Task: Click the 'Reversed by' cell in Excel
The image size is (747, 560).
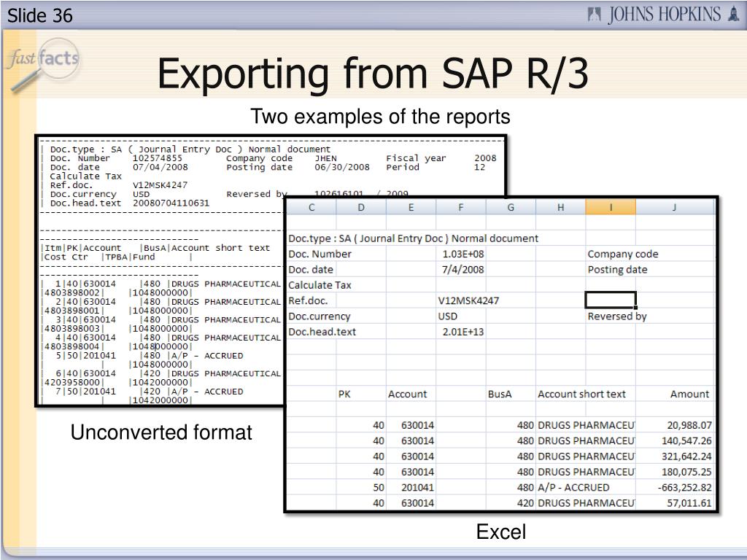Action: (617, 316)
